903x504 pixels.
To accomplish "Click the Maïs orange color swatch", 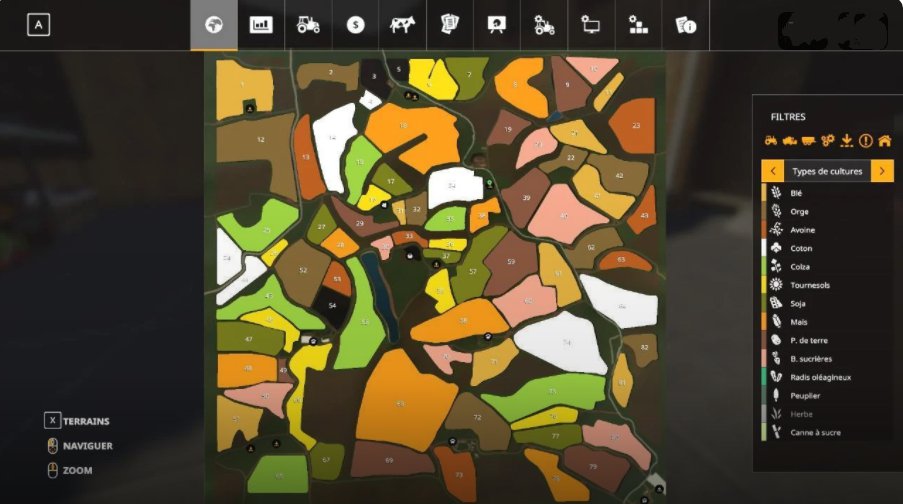I will (x=764, y=322).
